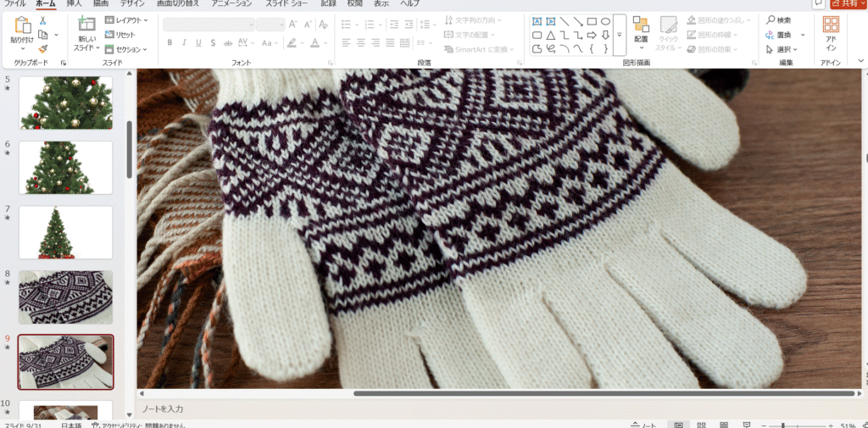Click the Search (検索) button

[779, 20]
